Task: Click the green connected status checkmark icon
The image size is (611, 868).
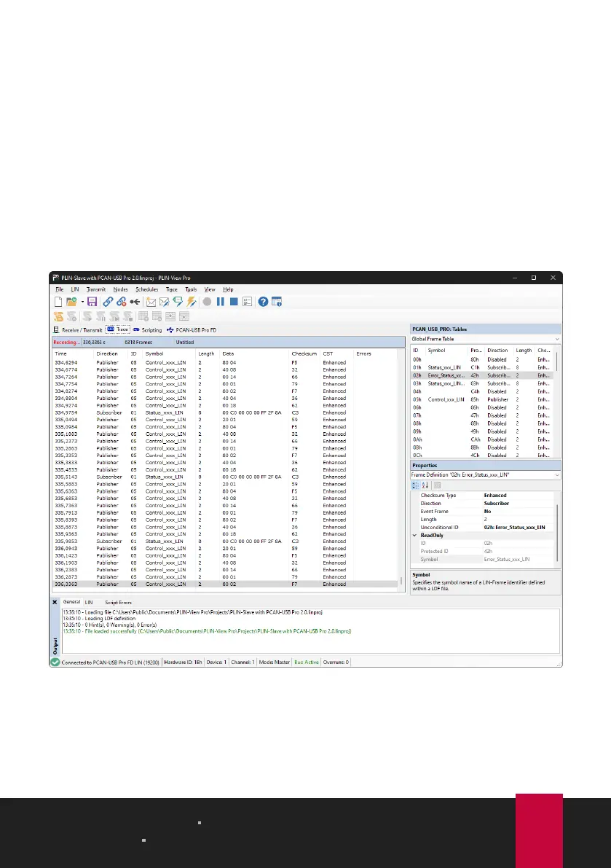Action: click(x=55, y=662)
